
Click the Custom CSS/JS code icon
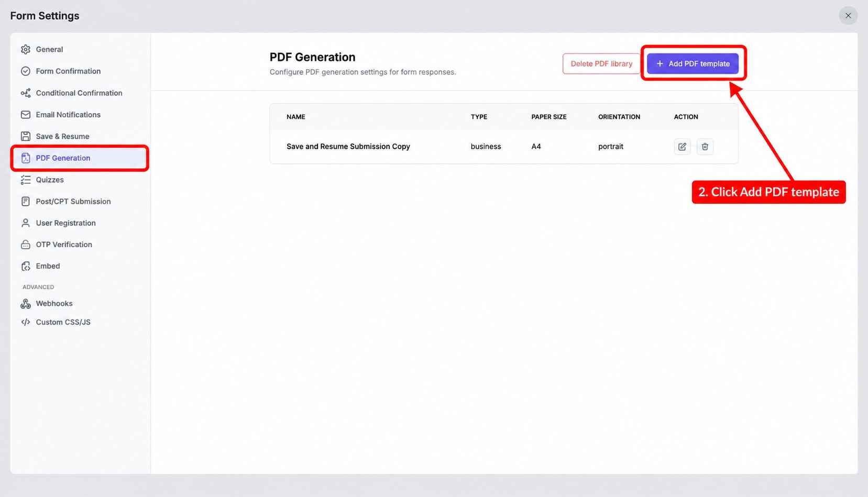(26, 322)
